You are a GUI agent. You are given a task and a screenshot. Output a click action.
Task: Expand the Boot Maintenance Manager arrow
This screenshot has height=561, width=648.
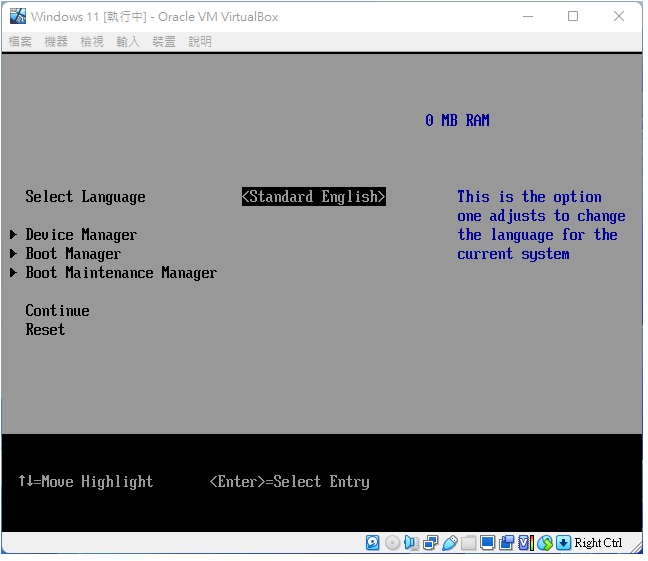(14, 274)
